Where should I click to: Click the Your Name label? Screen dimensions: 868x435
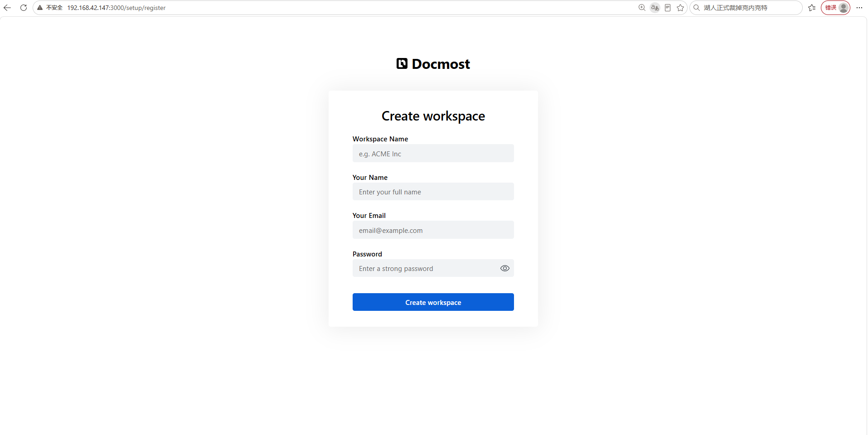pyautogui.click(x=370, y=178)
